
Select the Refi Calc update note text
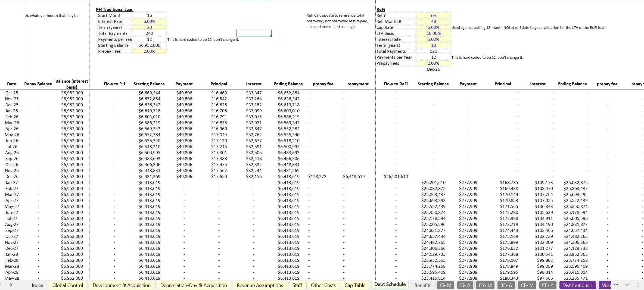(x=337, y=21)
